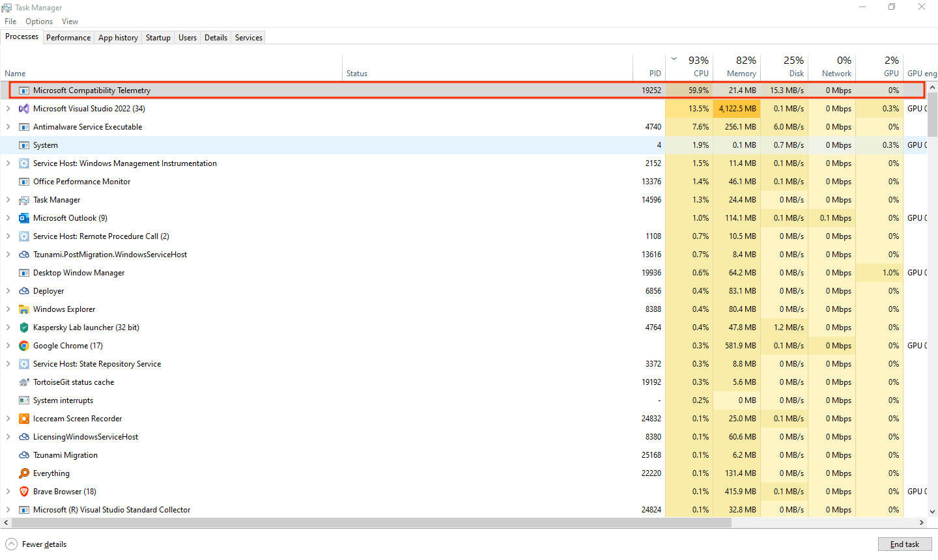
Task: Click the 4,122.5 MB memory cell
Action: 737,109
